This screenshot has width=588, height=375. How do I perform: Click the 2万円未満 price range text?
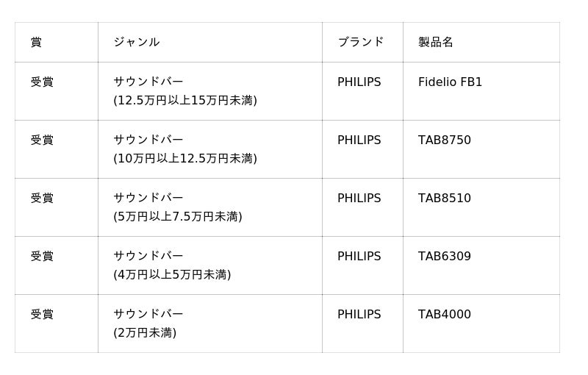click(145, 332)
